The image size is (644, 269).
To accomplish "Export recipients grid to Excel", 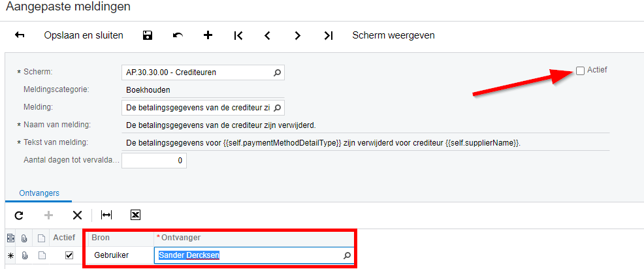I will (x=136, y=215).
